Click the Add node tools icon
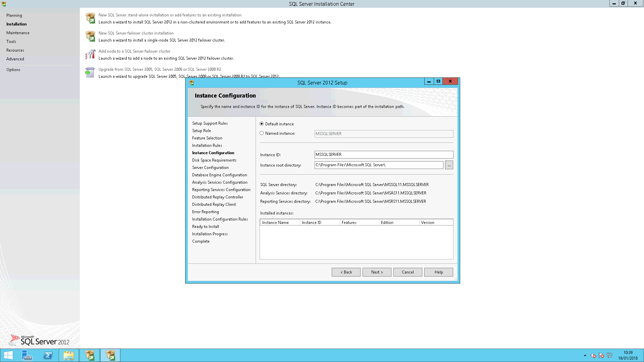This screenshot has width=644, height=362. point(90,54)
